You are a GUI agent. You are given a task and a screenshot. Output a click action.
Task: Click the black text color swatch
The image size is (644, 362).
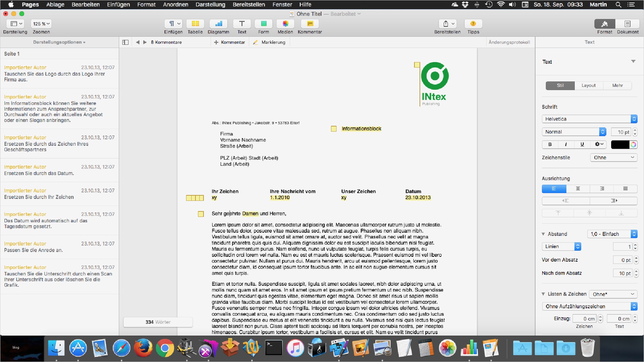[620, 144]
